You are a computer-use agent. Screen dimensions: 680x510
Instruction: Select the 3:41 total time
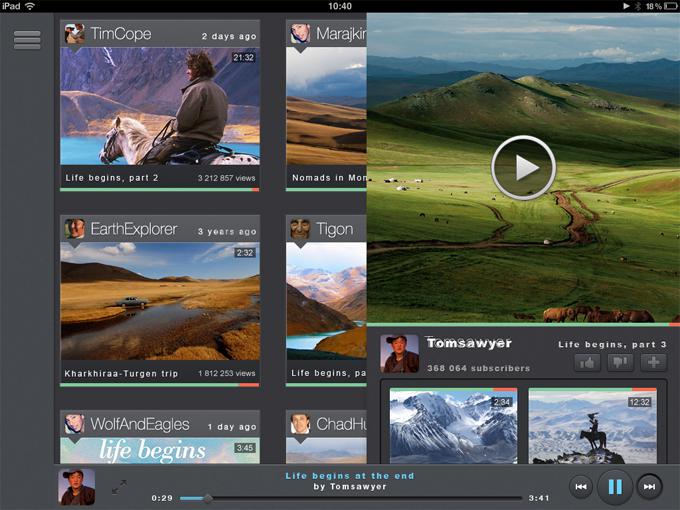pyautogui.click(x=539, y=498)
